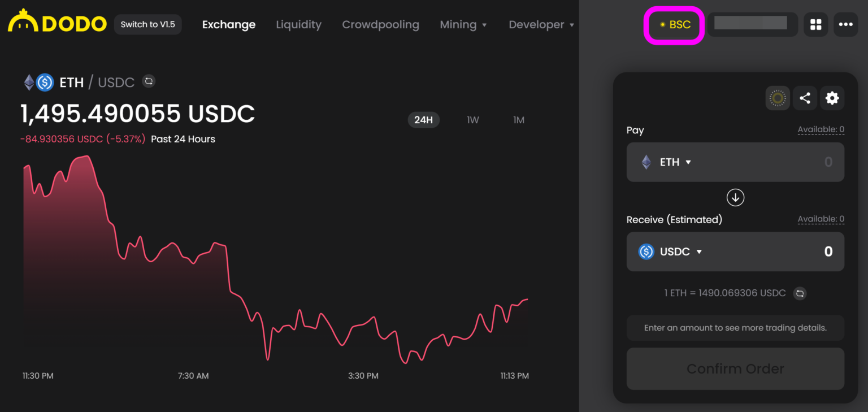Switch the chart to 1M view
Screen dimensions: 868x412
(518, 120)
